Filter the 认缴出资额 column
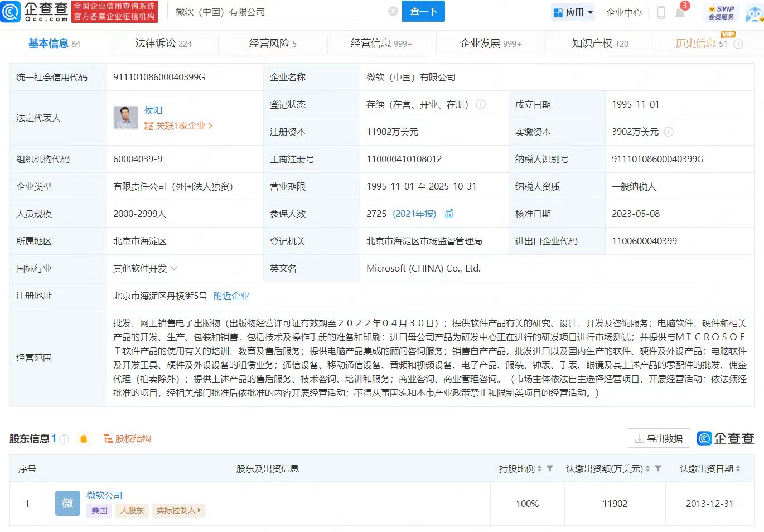Viewport: 764px width, 532px height. tap(658, 468)
